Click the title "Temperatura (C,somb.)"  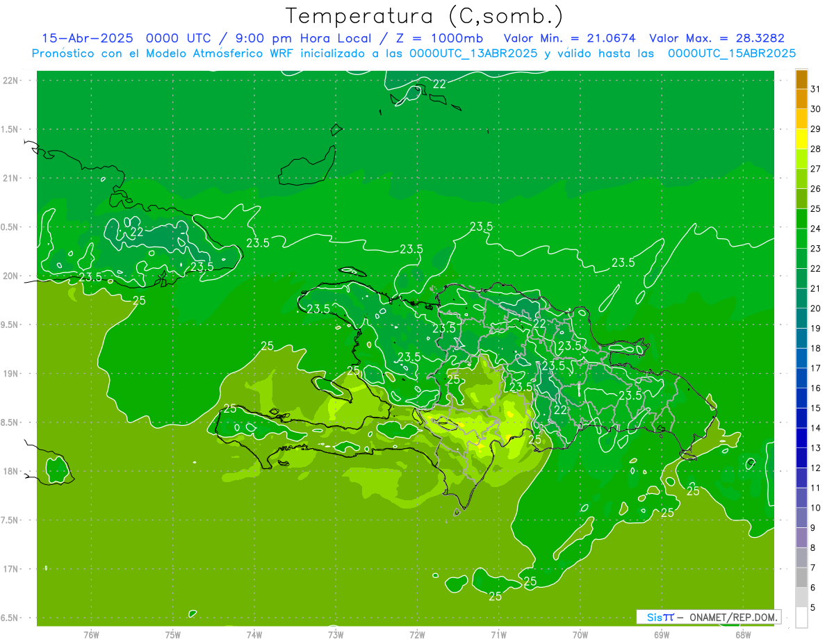click(425, 16)
